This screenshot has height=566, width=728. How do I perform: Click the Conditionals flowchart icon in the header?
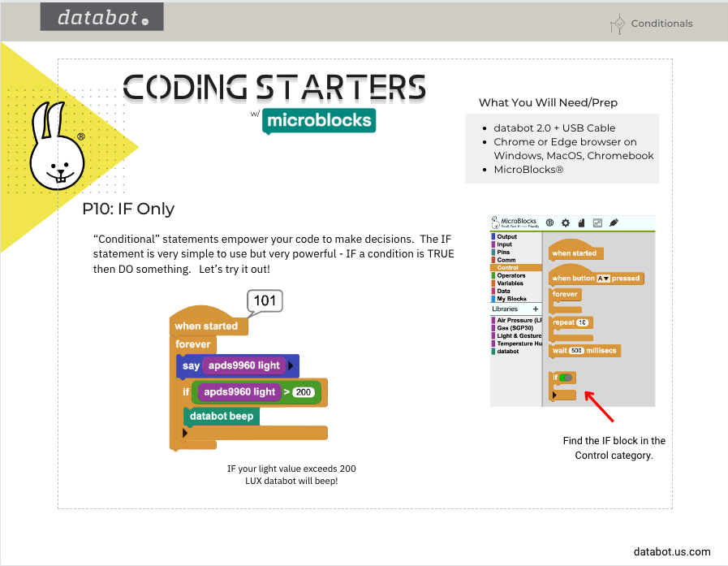(618, 24)
